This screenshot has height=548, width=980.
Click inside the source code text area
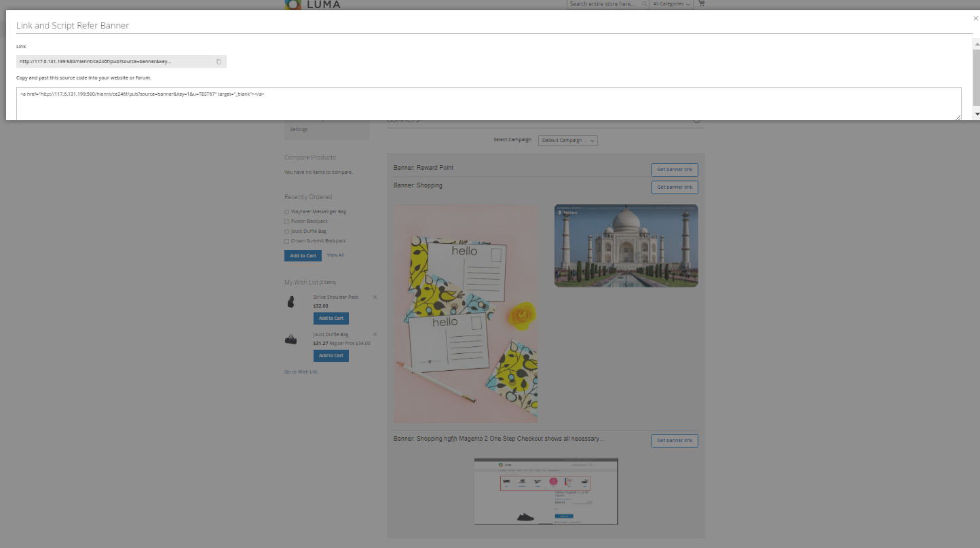[x=489, y=104]
